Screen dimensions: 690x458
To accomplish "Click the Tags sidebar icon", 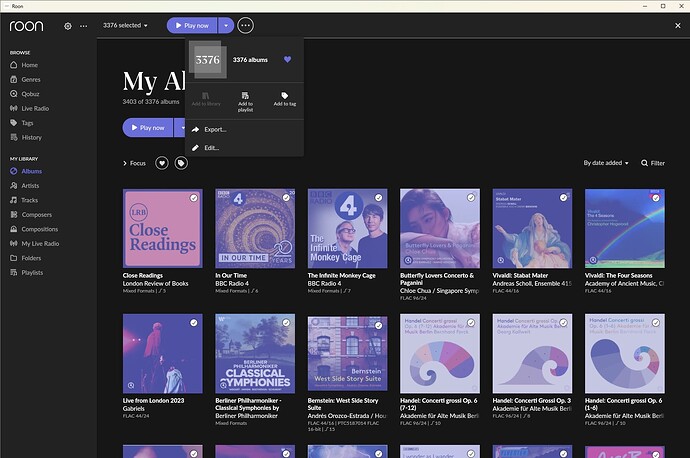I will pos(14,123).
